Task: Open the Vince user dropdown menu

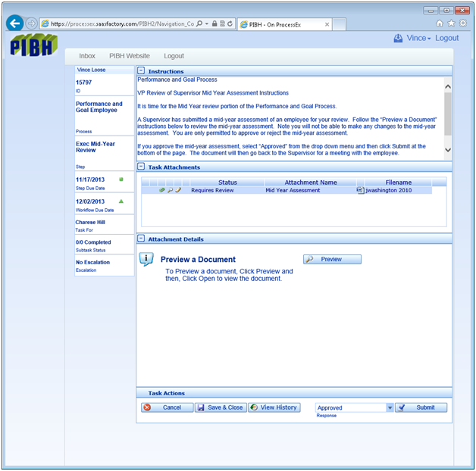Action: pyautogui.click(x=418, y=38)
